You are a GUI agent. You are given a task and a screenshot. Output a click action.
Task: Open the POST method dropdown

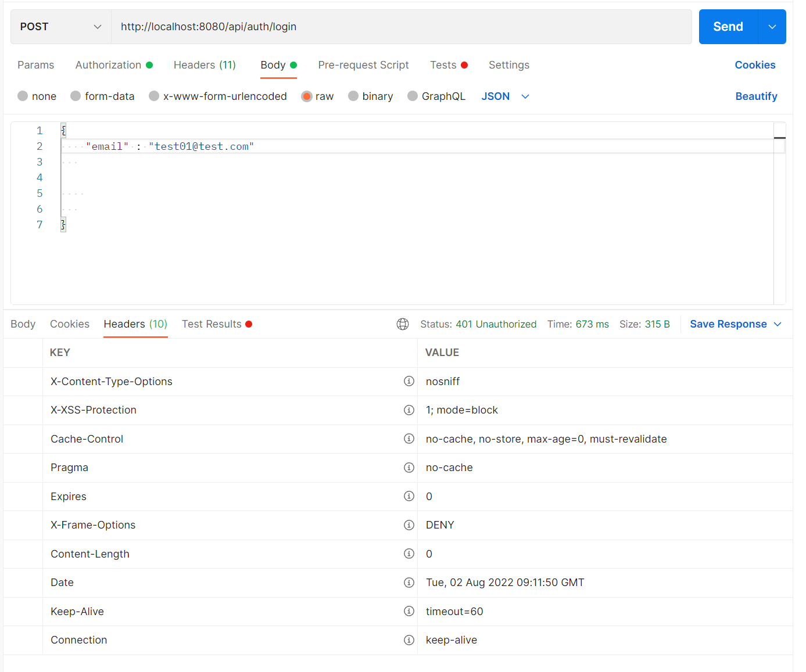click(x=61, y=27)
